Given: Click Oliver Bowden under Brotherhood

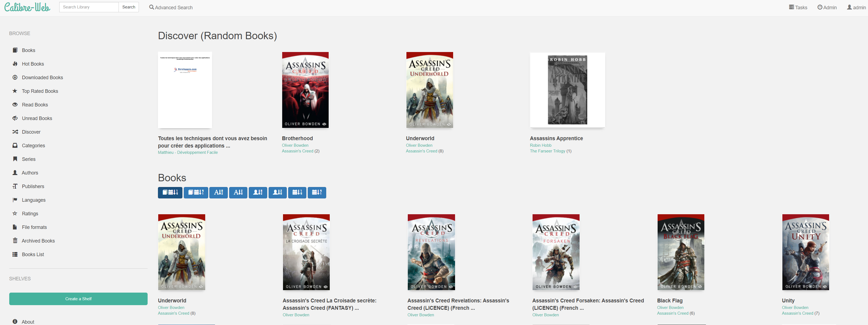Looking at the screenshot, I should coord(295,145).
